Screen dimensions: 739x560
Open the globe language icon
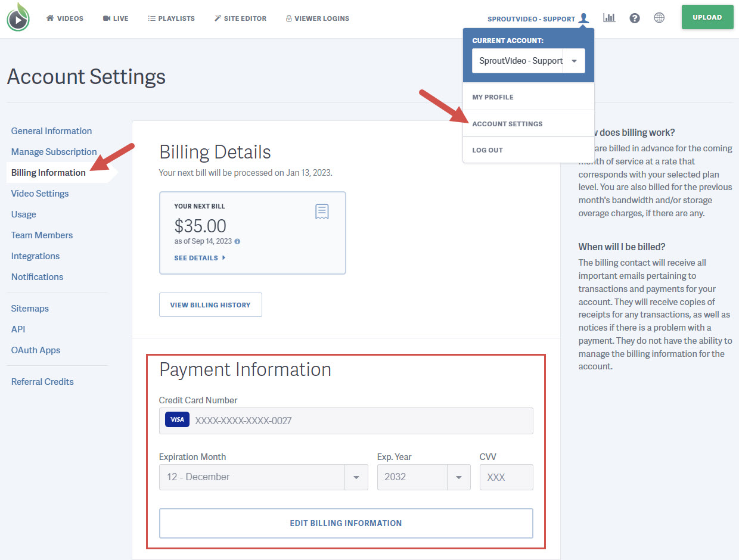click(659, 18)
